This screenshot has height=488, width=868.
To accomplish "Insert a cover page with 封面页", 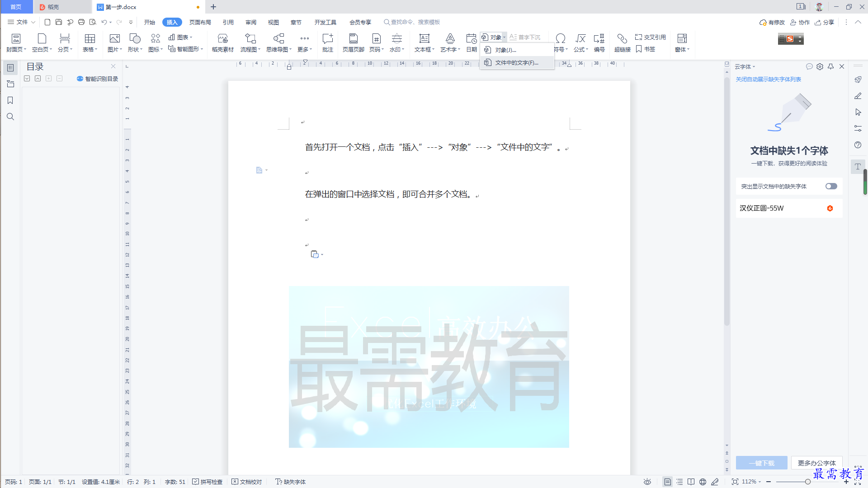I will point(16,43).
